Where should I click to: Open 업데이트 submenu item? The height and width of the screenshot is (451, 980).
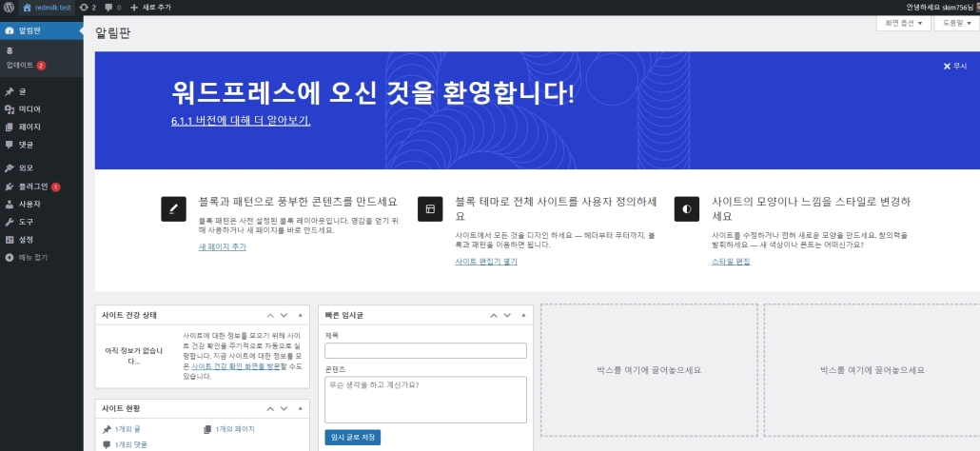26,65
